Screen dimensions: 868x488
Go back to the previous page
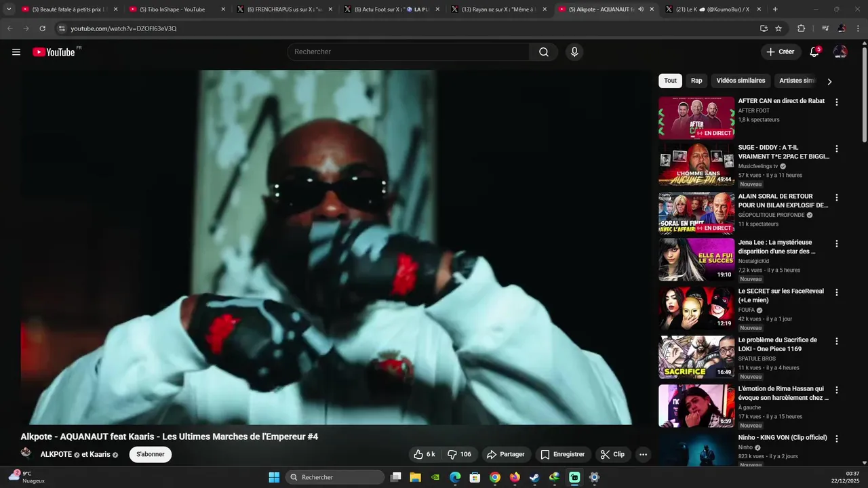coord(9,28)
